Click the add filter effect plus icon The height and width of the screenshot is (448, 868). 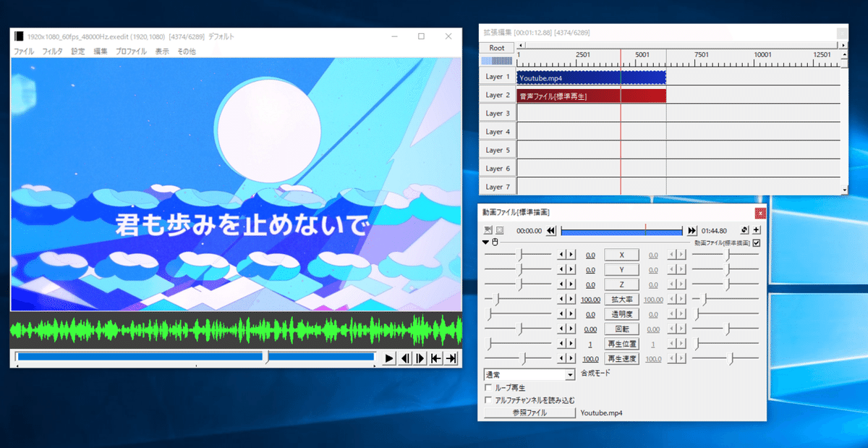[x=756, y=230]
